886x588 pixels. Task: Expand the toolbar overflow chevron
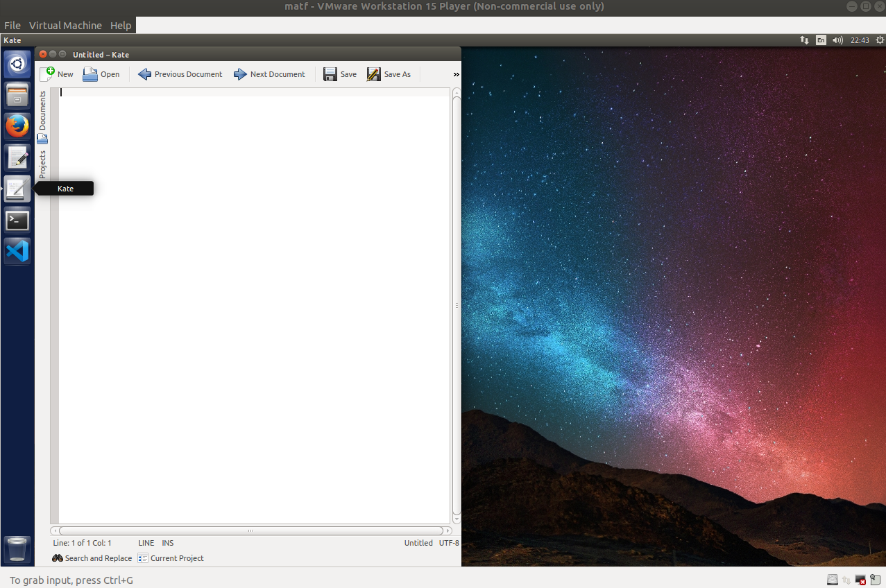[x=456, y=74]
